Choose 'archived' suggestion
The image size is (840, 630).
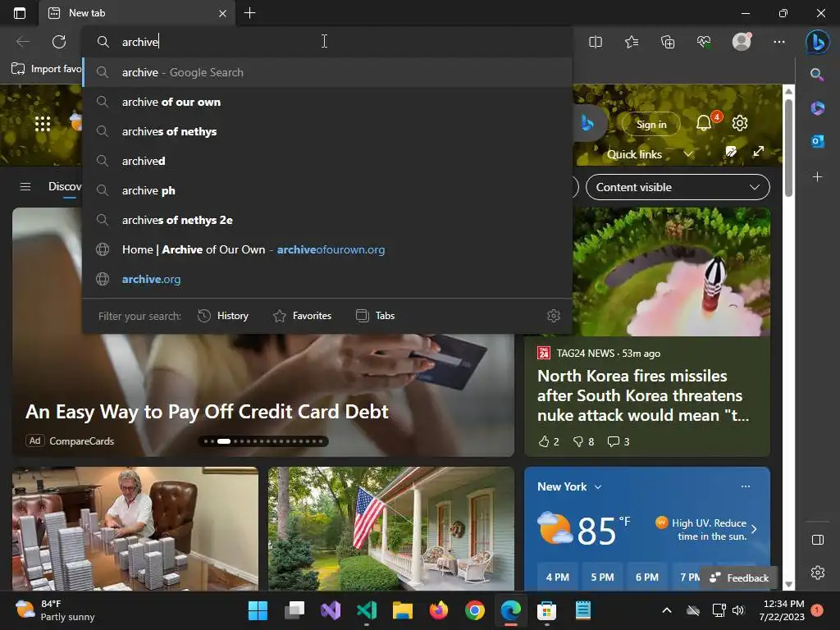click(x=328, y=161)
